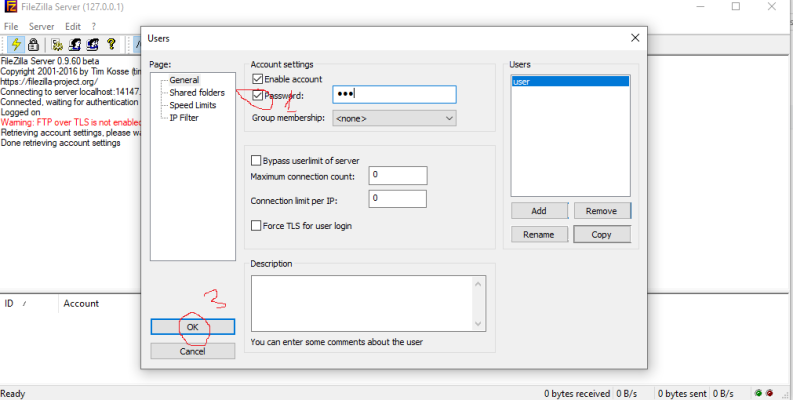Click the Connection limit per IP field
Image resolution: width=793 pixels, height=400 pixels.
398,199
